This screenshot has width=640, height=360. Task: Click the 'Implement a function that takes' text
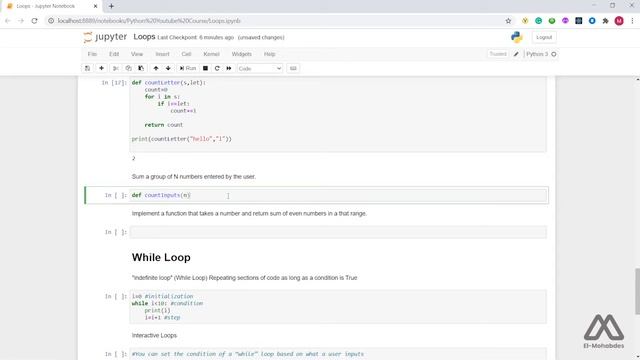(x=249, y=213)
